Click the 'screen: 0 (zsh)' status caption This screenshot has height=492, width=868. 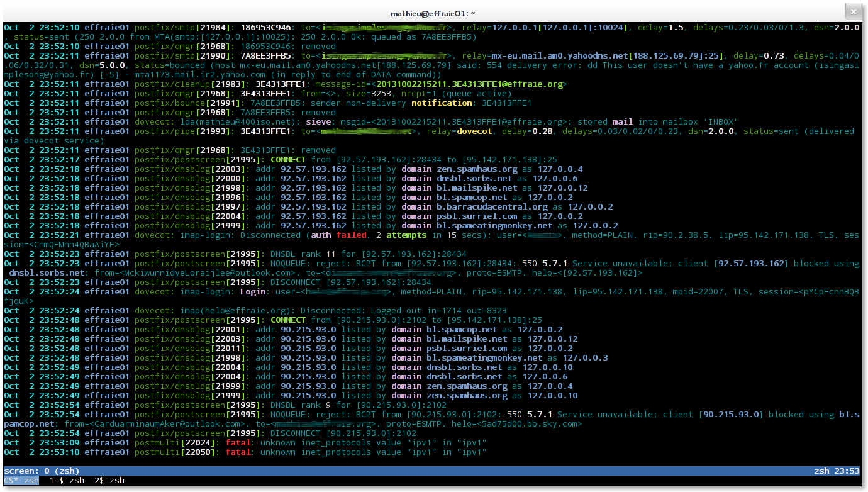pyautogui.click(x=41, y=471)
